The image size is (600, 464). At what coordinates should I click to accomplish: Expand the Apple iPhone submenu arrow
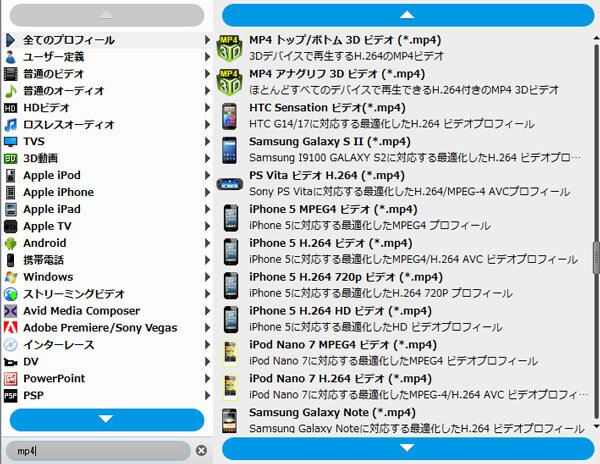(x=207, y=192)
